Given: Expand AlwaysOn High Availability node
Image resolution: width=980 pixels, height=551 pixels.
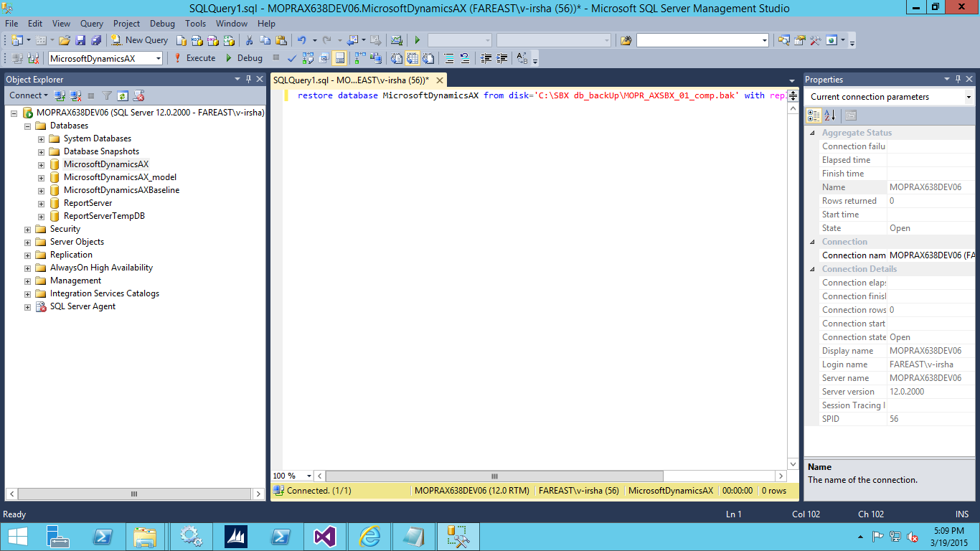Looking at the screenshot, I should click(28, 268).
